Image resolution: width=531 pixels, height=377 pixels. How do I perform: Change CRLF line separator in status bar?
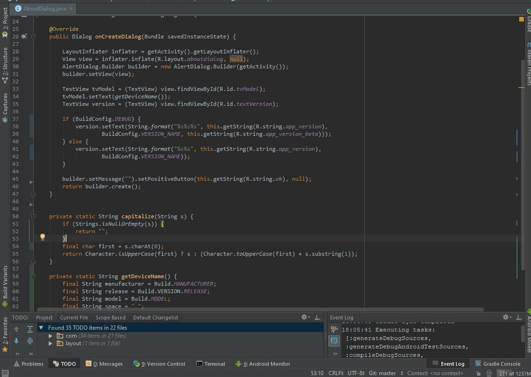[336, 373]
